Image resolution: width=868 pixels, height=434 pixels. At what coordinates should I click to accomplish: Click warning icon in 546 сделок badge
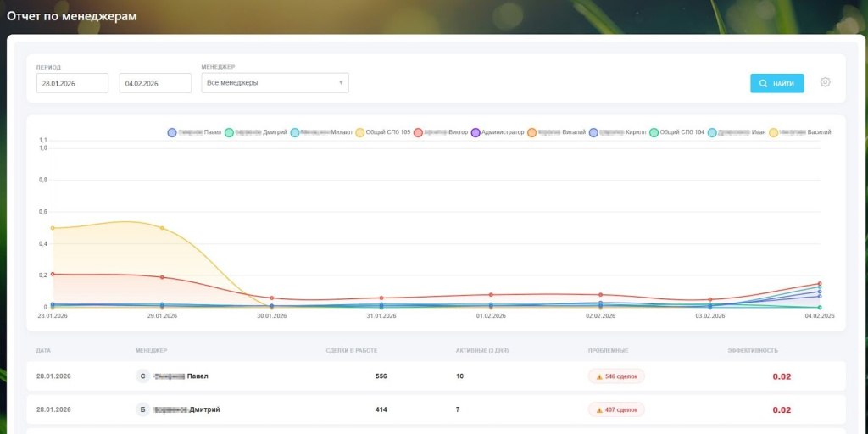click(599, 376)
